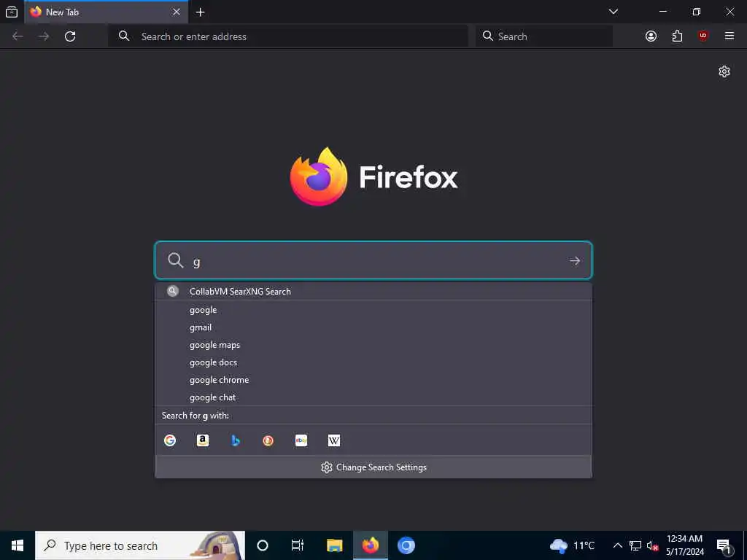The height and width of the screenshot is (560, 747).
Task: Reload the current page
Action: (70, 36)
